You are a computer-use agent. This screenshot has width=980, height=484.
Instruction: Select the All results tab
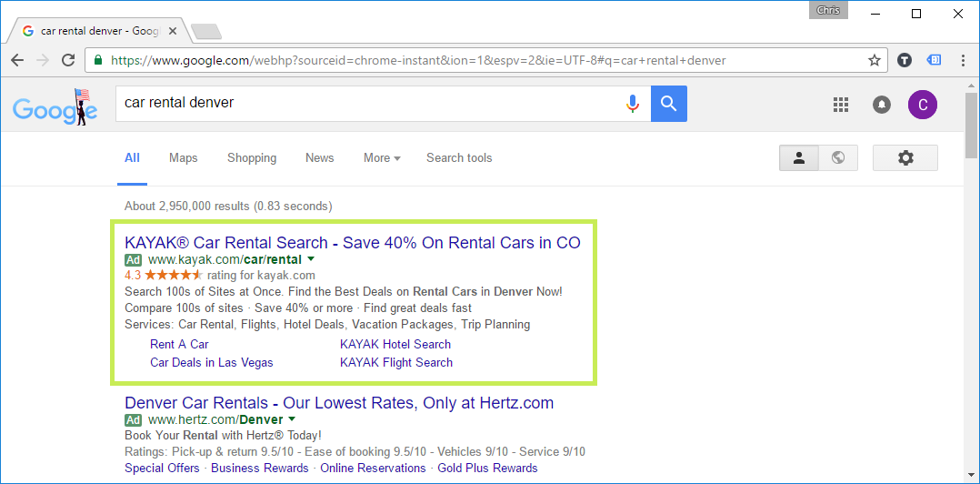(x=132, y=158)
